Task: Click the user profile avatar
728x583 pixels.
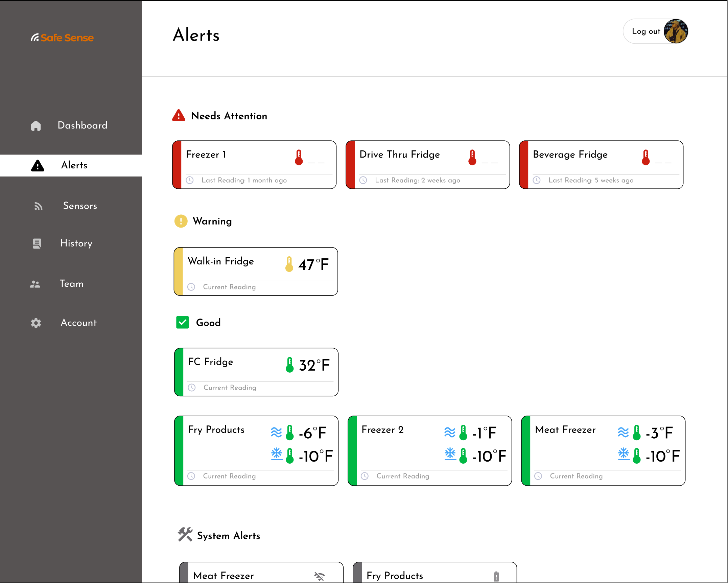Action: click(x=676, y=31)
